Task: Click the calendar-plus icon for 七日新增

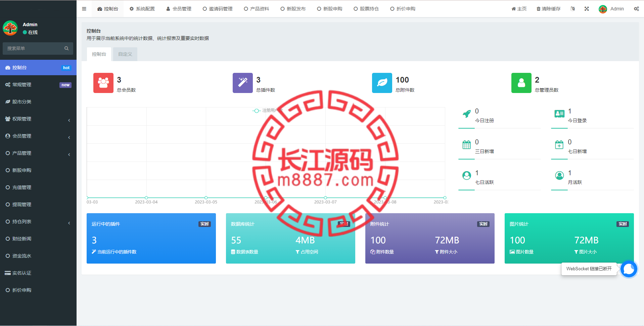Action: 559,145
